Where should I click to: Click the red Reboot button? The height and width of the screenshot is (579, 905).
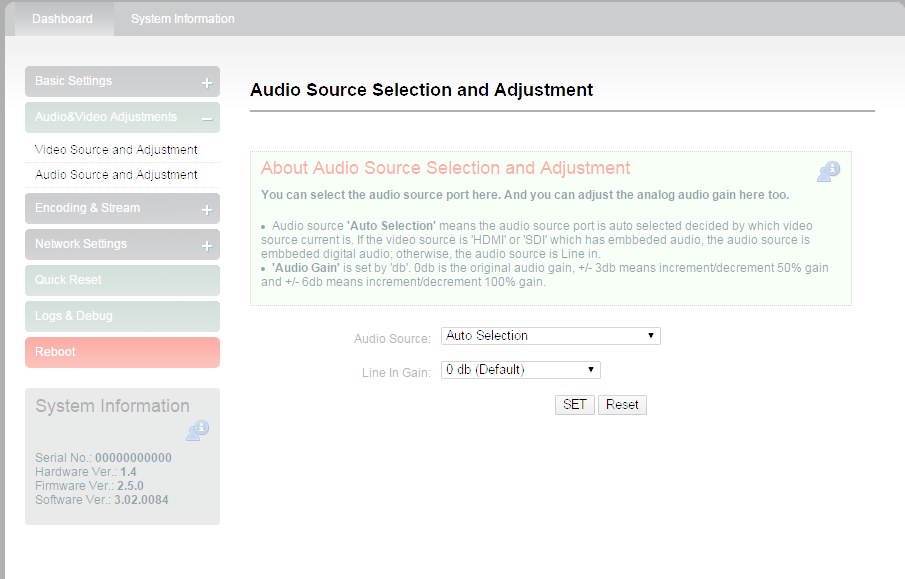[122, 352]
